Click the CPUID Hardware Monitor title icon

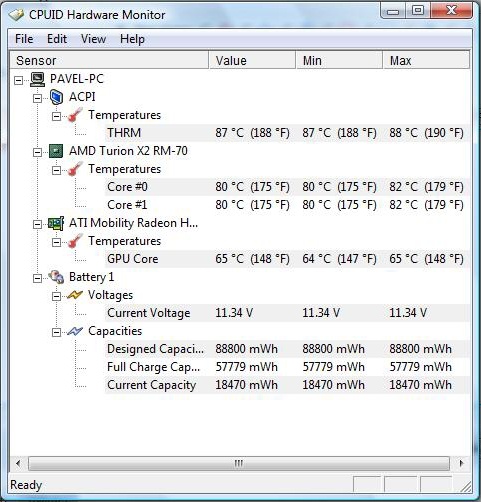click(x=17, y=15)
